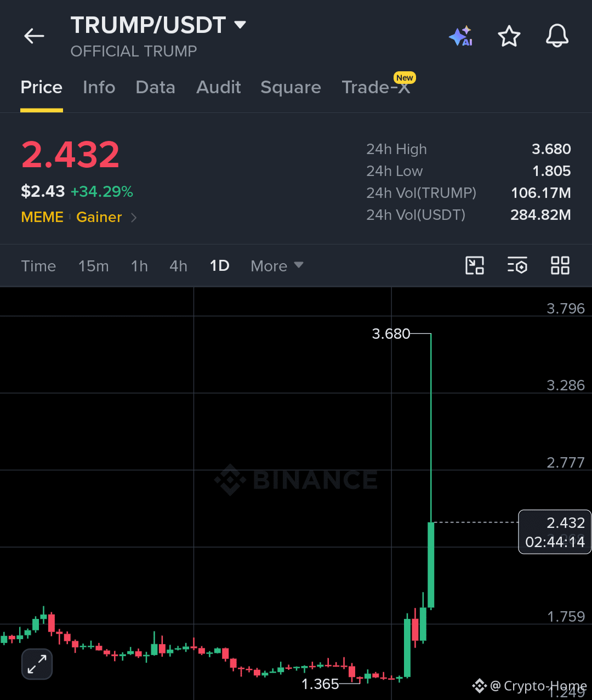
Task: Select the Time chart interval
Action: tap(38, 266)
